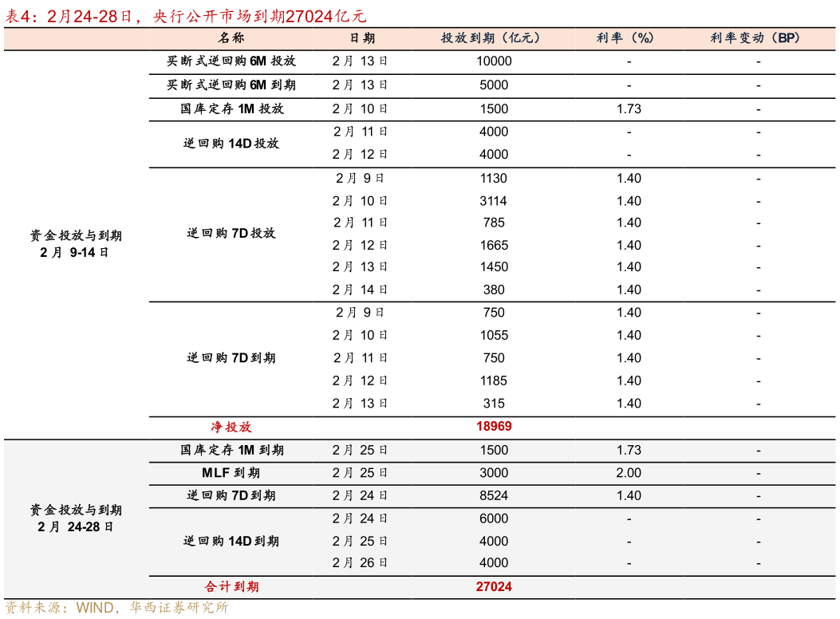Click the 逆回购 7D 到期 row label
840x619 pixels.
(x=231, y=495)
